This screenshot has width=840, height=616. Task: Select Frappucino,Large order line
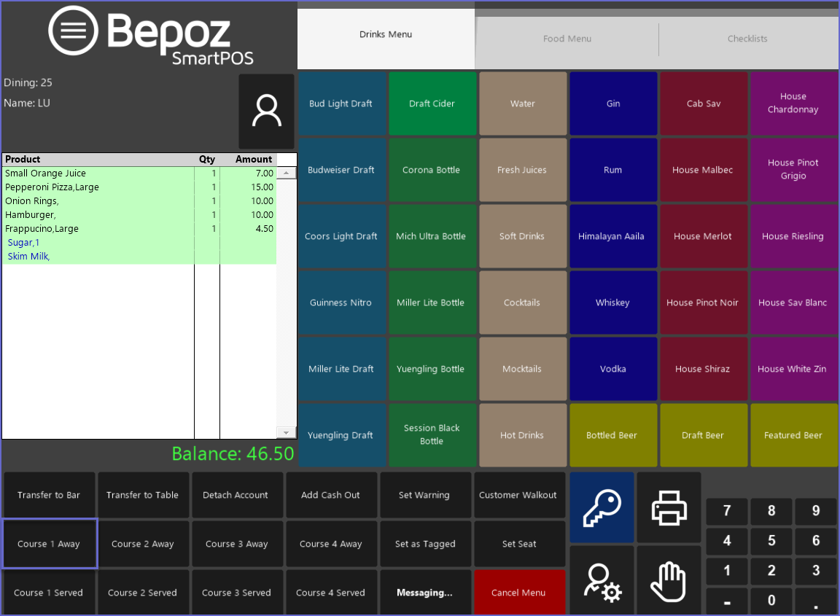[139, 229]
